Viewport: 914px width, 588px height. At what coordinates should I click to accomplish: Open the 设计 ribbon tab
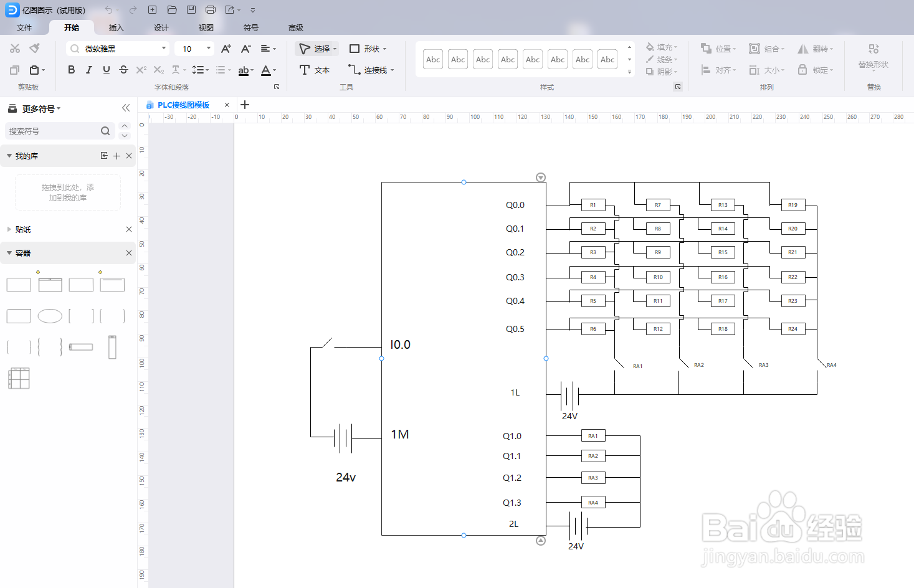(x=161, y=27)
